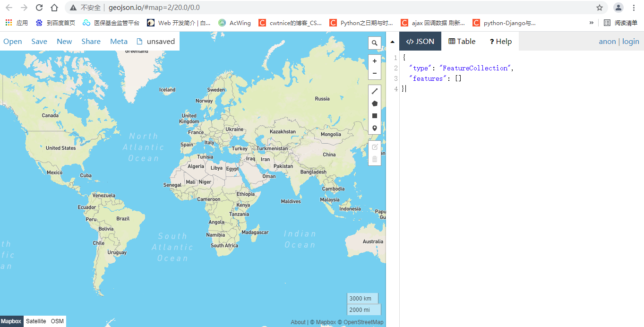Switch basemap to Satellite view
644x327 pixels.
pos(35,321)
